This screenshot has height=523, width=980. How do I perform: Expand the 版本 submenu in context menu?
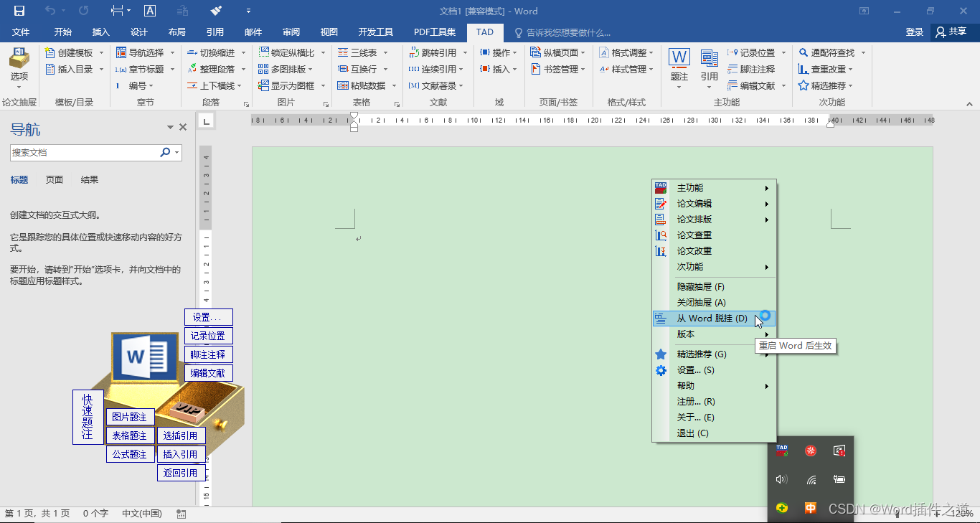(686, 334)
